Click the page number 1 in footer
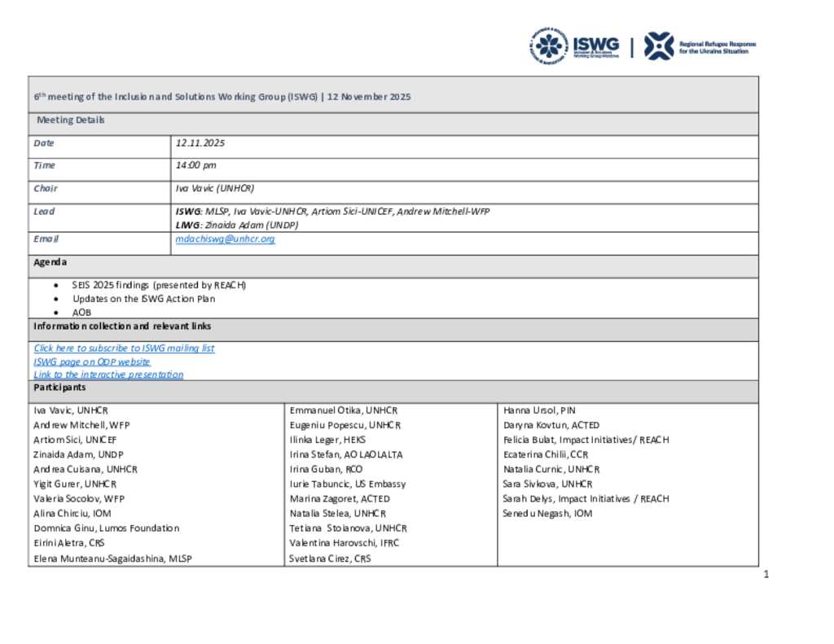 (766, 575)
